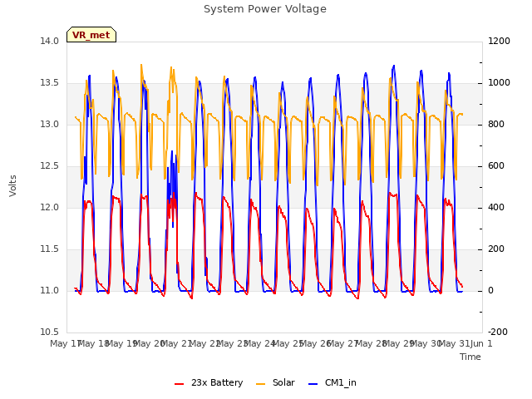Select the CM1_in legend label
The height and width of the screenshot is (399, 532).
pos(341,382)
